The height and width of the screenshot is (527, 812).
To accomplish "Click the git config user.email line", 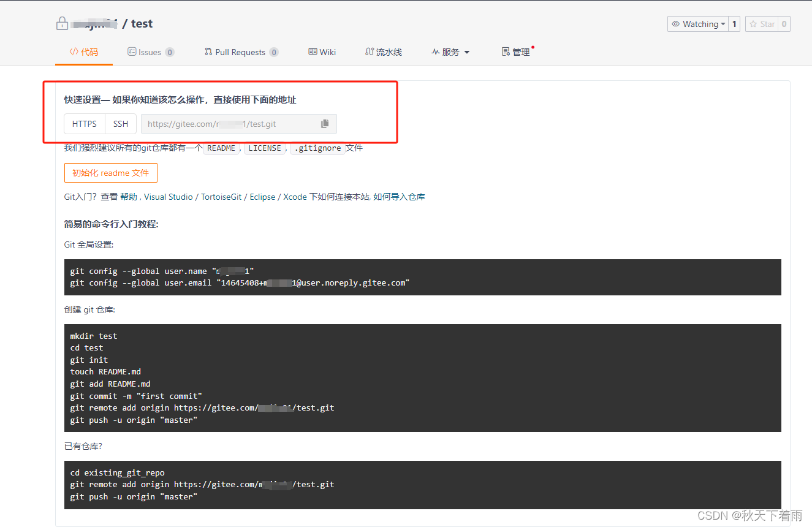I will 240,282.
